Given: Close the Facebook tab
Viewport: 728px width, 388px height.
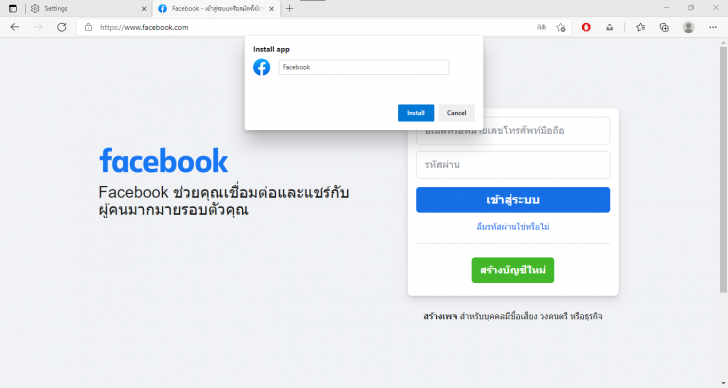Looking at the screenshot, I should pos(272,8).
